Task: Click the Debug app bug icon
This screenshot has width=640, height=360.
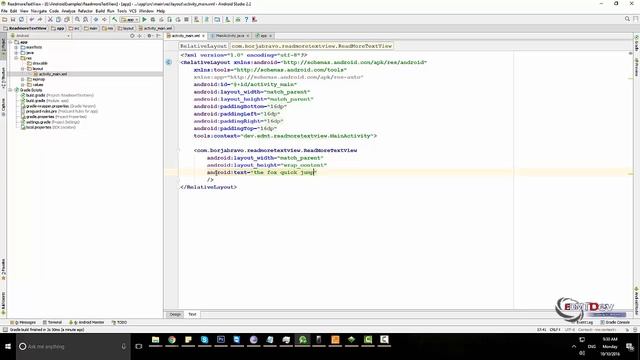Action: 153,19
